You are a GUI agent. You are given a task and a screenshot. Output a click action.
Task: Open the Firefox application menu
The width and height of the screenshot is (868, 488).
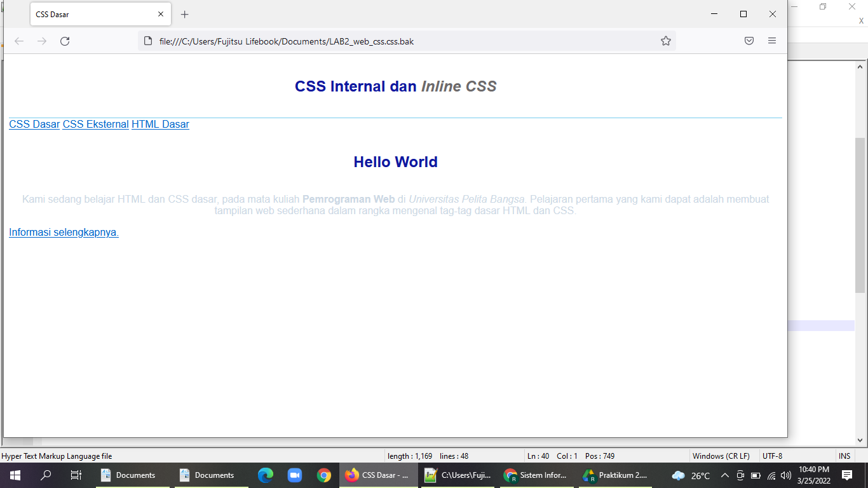772,41
